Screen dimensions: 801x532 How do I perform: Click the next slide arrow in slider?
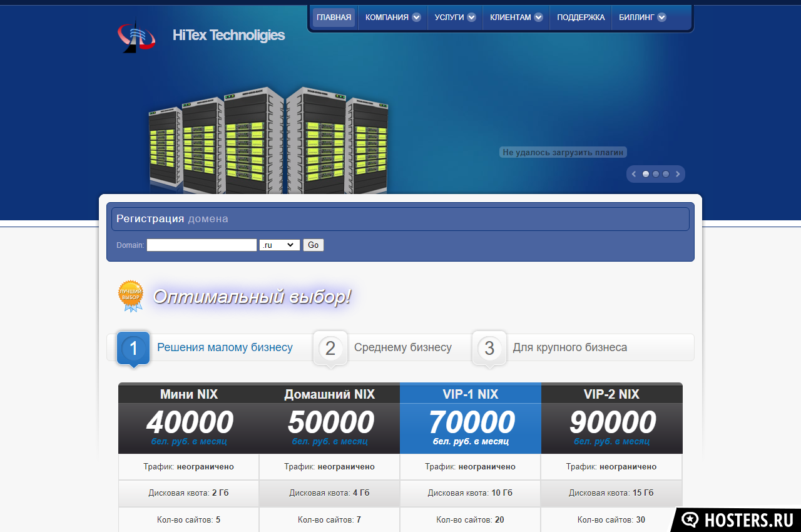click(677, 174)
